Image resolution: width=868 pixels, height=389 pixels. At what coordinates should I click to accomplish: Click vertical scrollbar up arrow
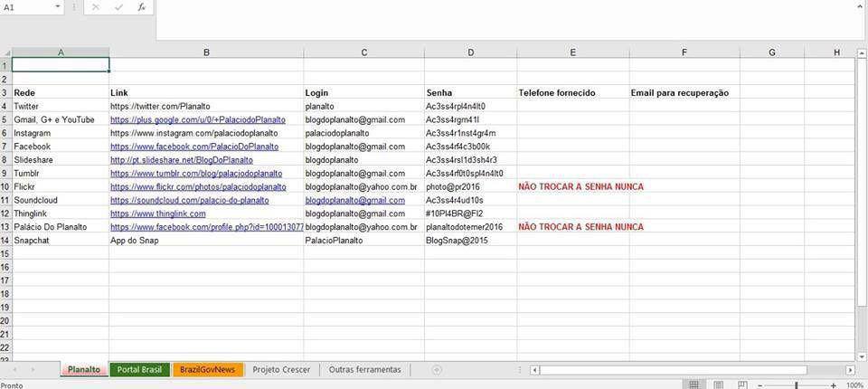[862, 53]
